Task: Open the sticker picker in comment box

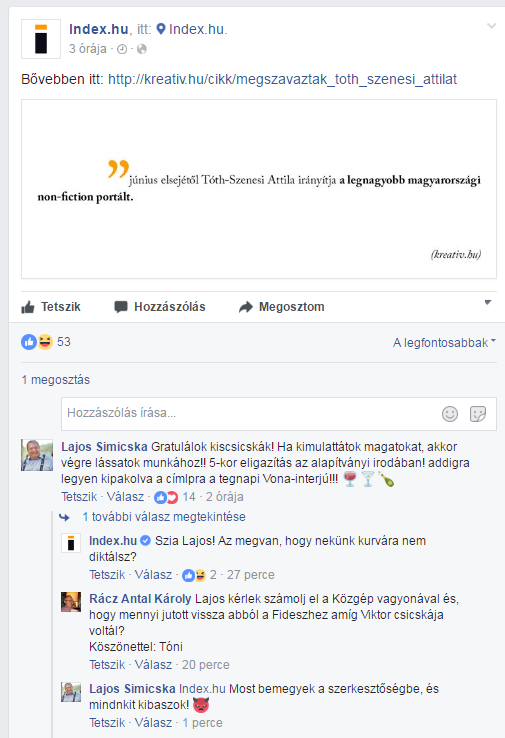Action: (478, 414)
